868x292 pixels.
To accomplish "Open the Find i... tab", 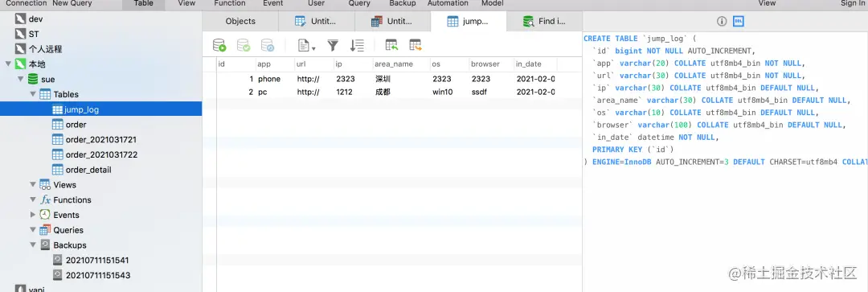I will (x=544, y=21).
